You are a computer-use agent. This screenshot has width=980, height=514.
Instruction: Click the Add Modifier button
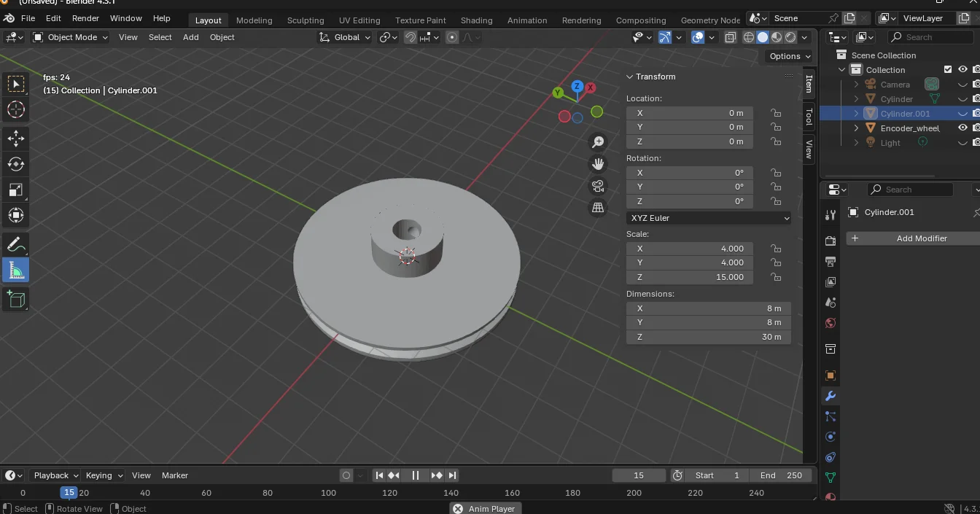[x=921, y=238]
